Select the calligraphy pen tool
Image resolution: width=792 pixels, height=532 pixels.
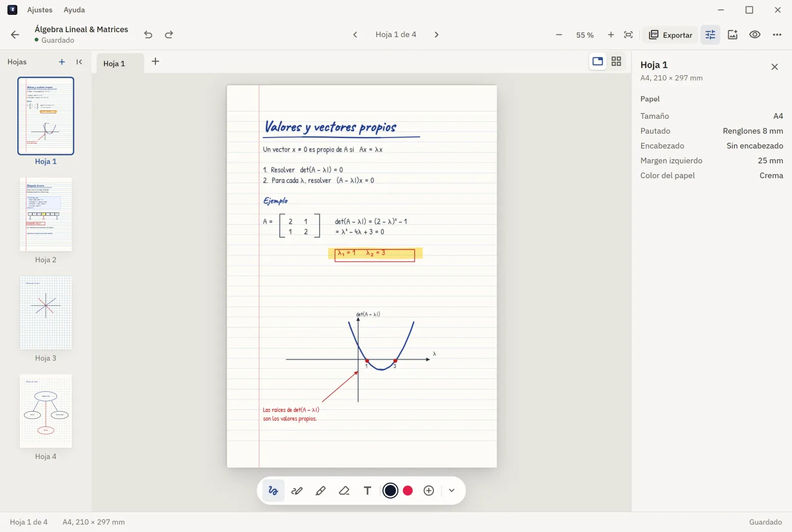[x=297, y=490]
